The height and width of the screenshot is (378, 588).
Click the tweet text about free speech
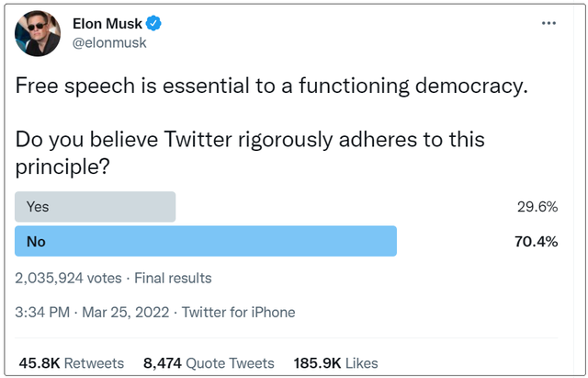click(x=272, y=86)
